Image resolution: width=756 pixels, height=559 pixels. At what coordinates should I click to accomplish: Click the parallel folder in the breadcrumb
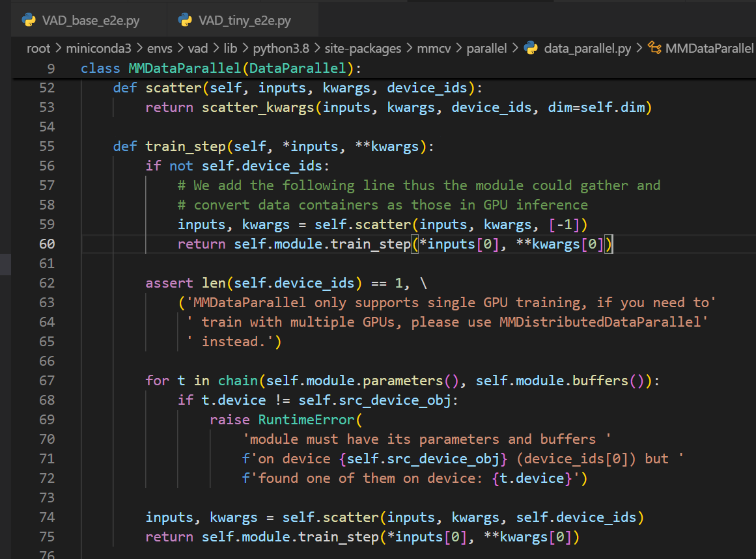coord(486,48)
